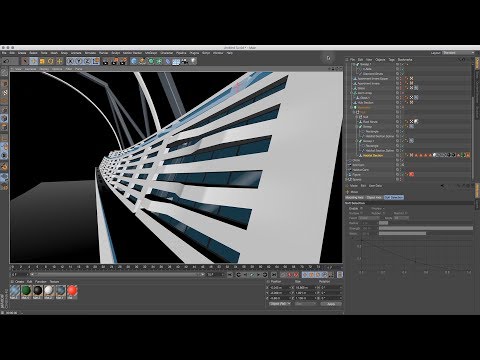Click the Position X input field
This screenshot has width=480, height=360.
[x=280, y=287]
